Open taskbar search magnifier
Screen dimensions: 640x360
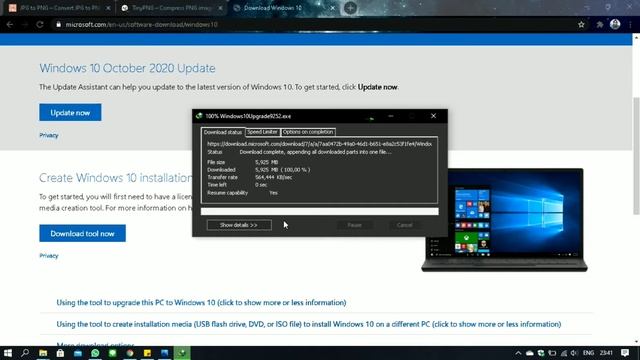pyautogui.click(x=25, y=353)
